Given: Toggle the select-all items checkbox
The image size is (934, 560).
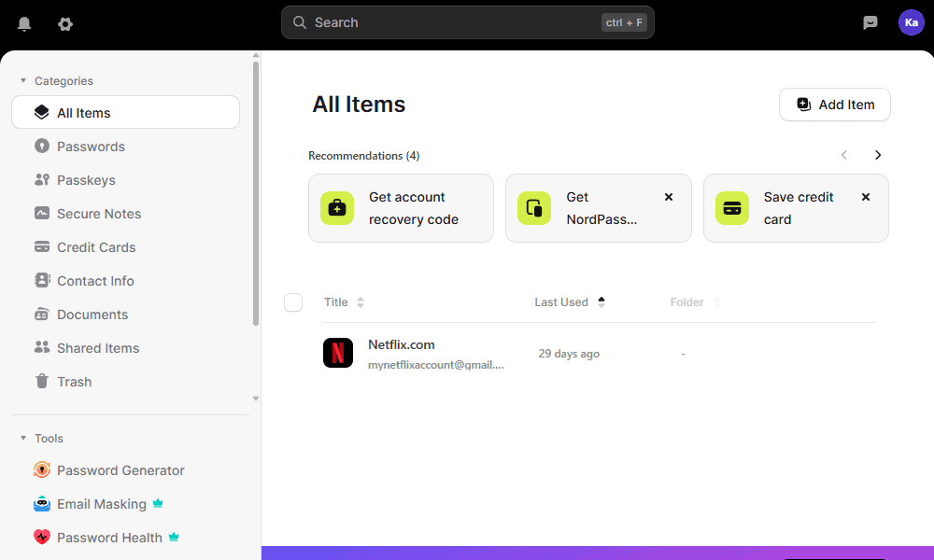Looking at the screenshot, I should click(293, 302).
